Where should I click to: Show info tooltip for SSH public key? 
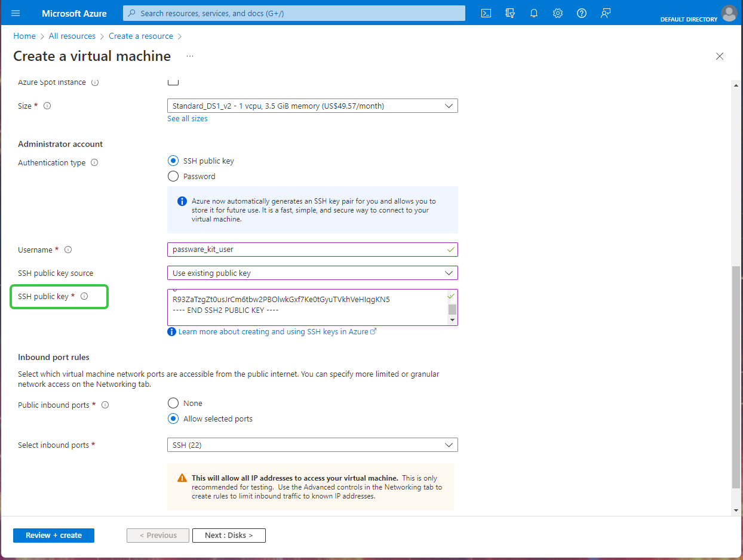[84, 296]
